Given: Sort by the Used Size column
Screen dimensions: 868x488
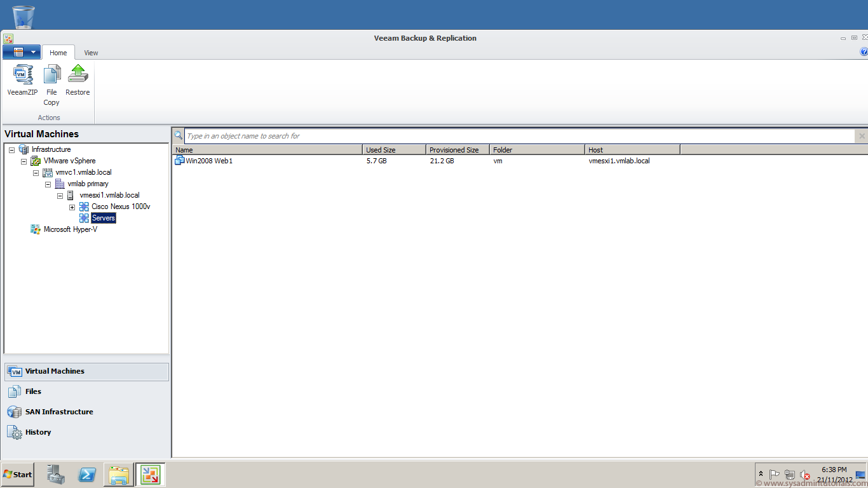Looking at the screenshot, I should pos(395,150).
